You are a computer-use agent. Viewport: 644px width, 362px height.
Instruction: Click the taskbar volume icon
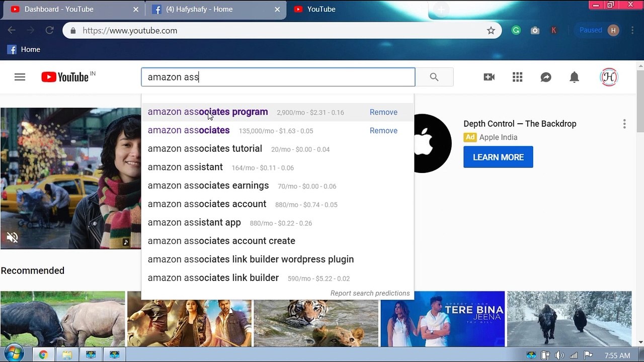point(559,355)
